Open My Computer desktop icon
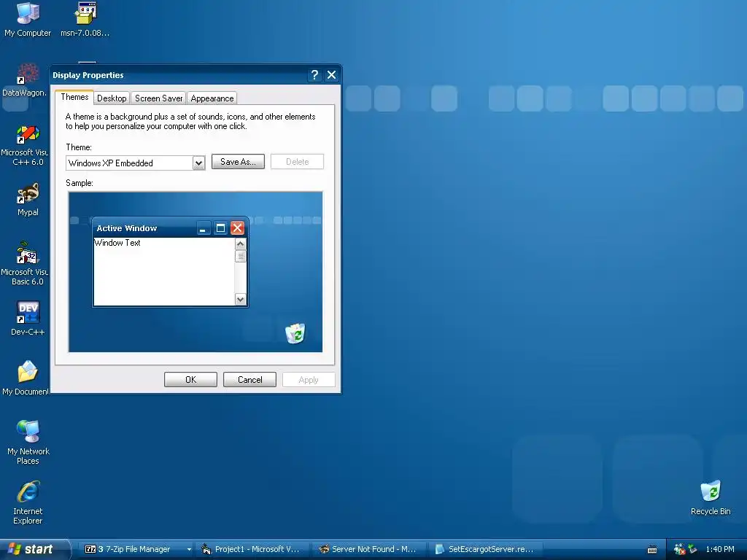Viewport: 747px width, 560px height. (28, 19)
